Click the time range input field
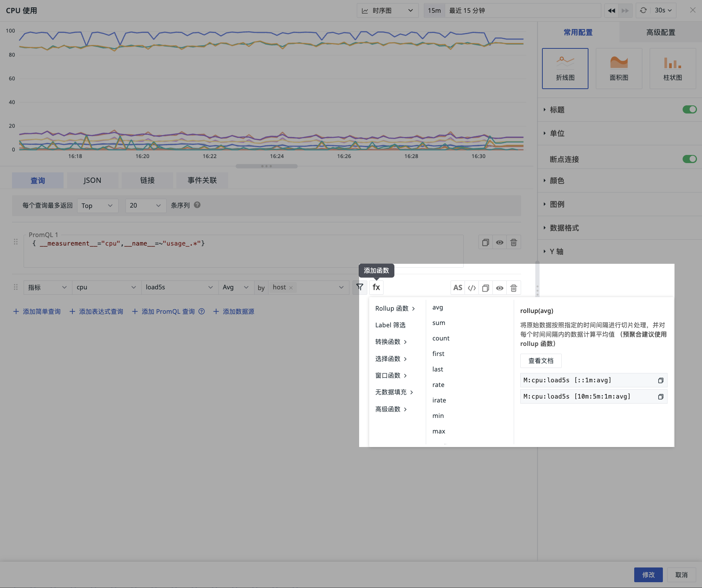The width and height of the screenshot is (702, 588). coord(523,10)
